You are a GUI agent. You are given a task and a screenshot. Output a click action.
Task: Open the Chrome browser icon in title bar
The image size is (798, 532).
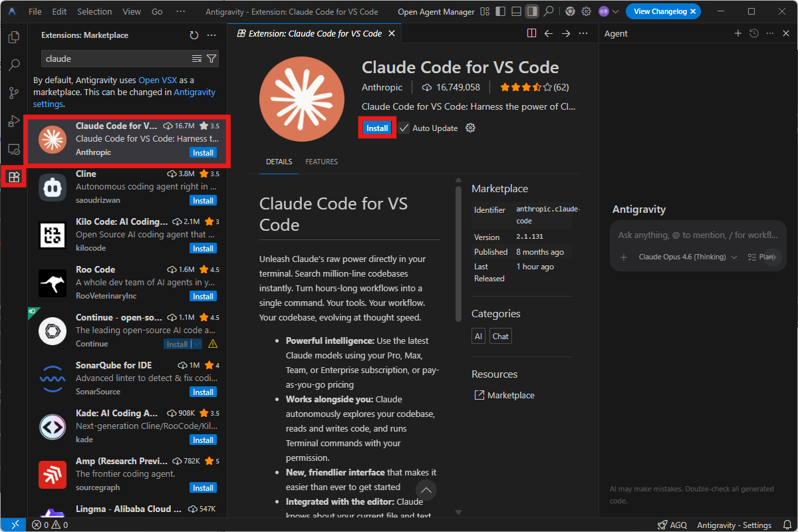pyautogui.click(x=570, y=11)
